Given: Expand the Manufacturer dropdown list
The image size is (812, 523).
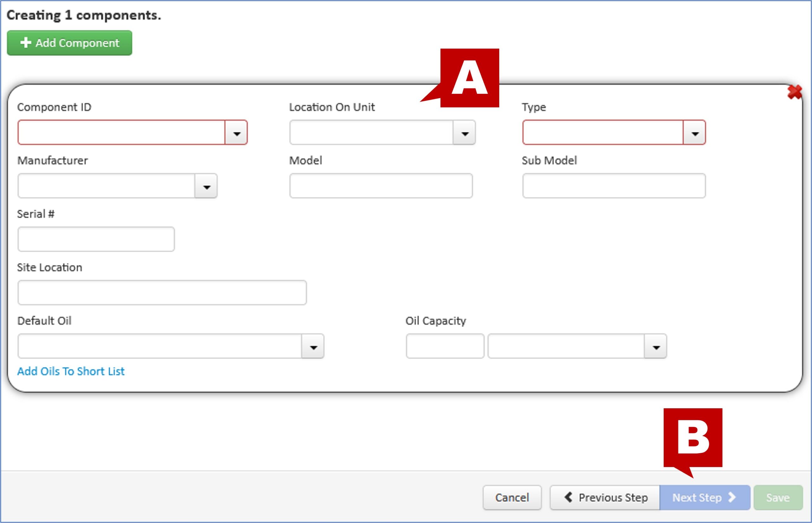Looking at the screenshot, I should pyautogui.click(x=206, y=186).
